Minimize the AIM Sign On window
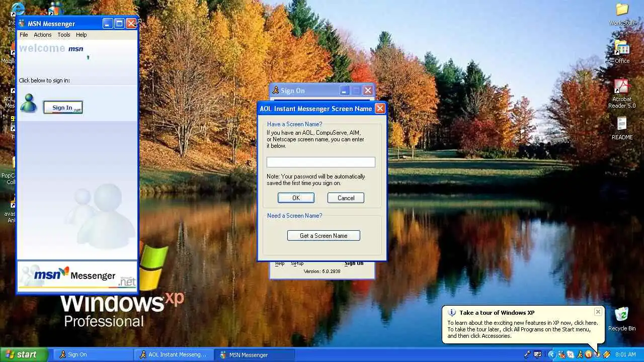Image resolution: width=644 pixels, height=362 pixels. (x=345, y=90)
